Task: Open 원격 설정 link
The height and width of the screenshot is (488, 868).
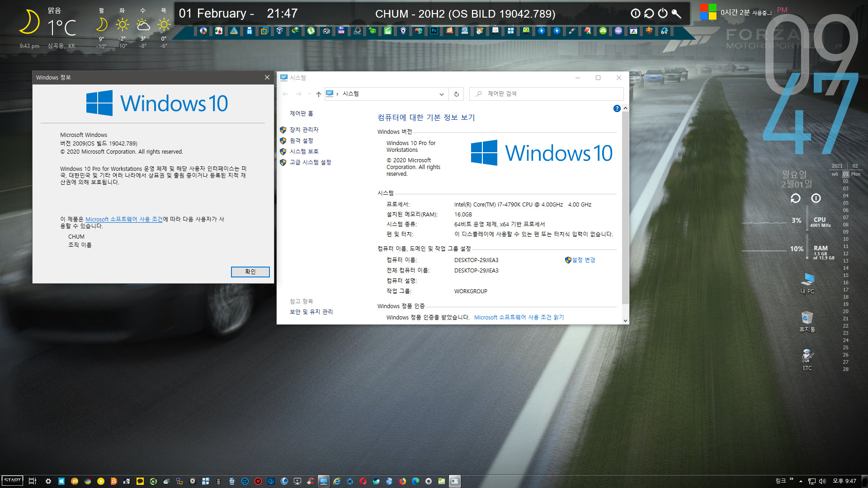Action: (301, 141)
